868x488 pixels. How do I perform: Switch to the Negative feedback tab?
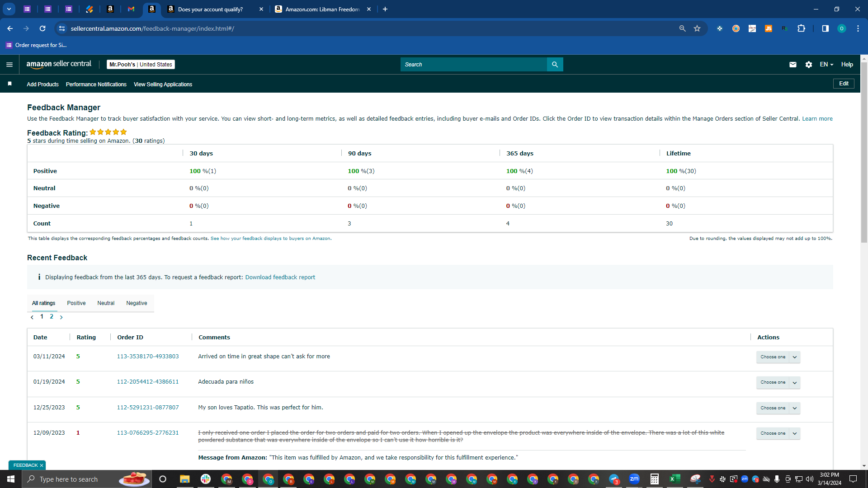137,303
